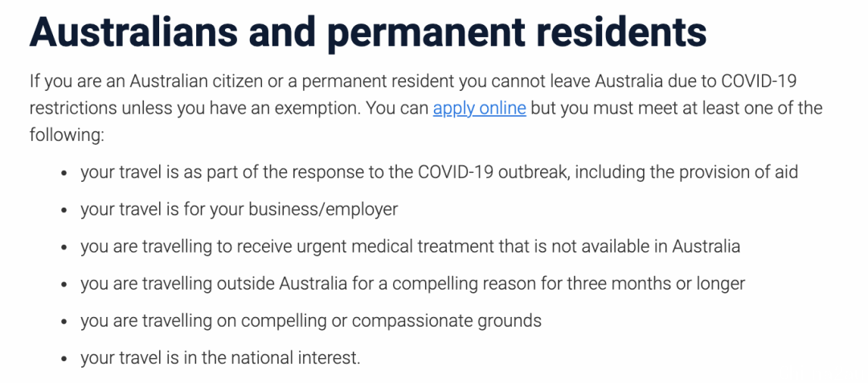Click the bullet dot beside the national interest item
This screenshot has width=868, height=383.
tap(65, 359)
